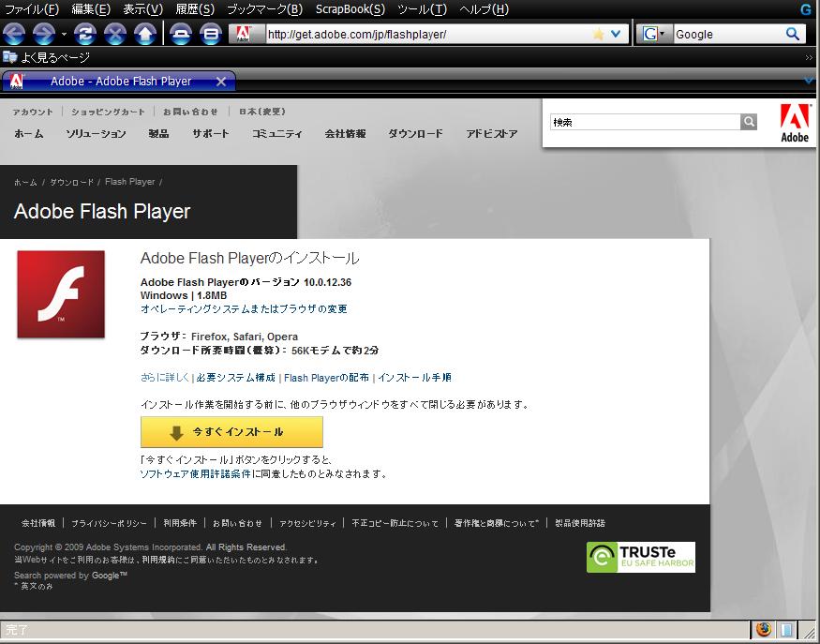
Task: Click the Google search box field
Action: 729,35
